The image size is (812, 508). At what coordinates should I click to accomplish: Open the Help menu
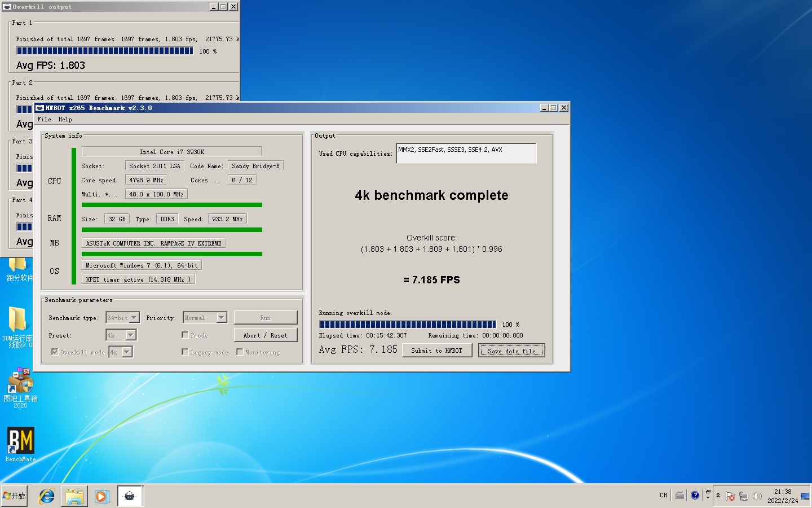(65, 119)
